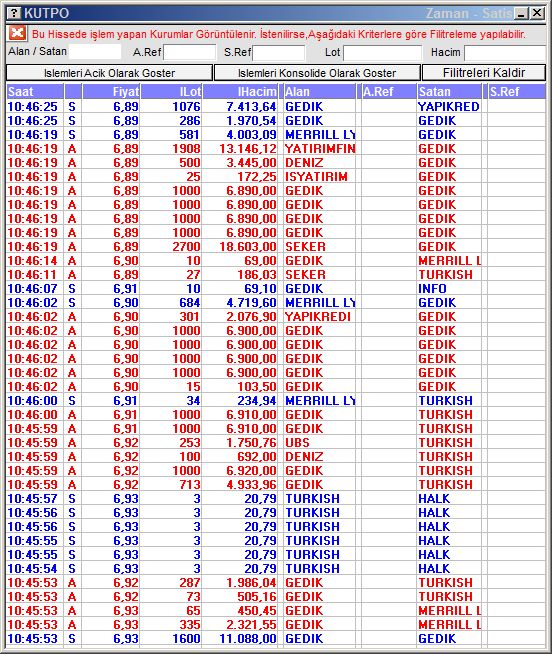Select the hacim cell 505,16
The width and height of the screenshot is (552, 654).
pyautogui.click(x=240, y=596)
